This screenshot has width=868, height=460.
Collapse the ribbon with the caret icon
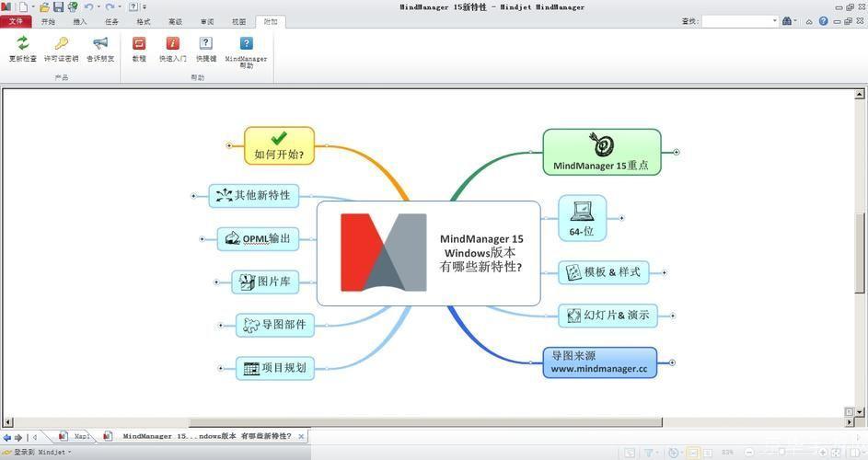809,21
